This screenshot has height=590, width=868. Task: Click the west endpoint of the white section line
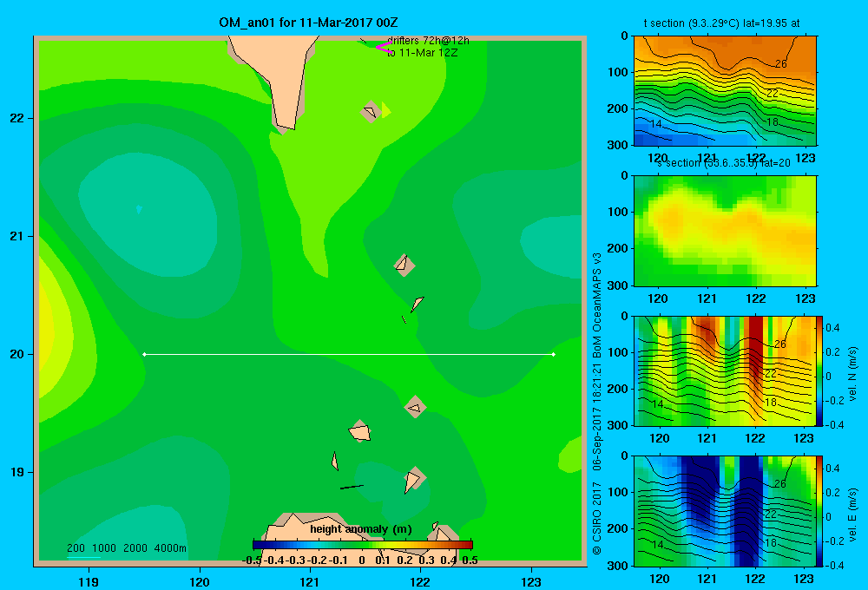[x=144, y=354]
